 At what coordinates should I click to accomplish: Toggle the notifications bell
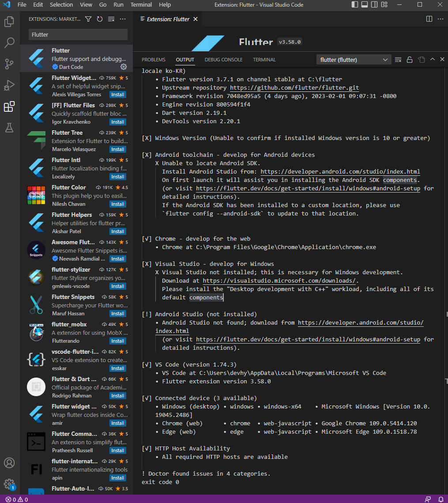442,499
